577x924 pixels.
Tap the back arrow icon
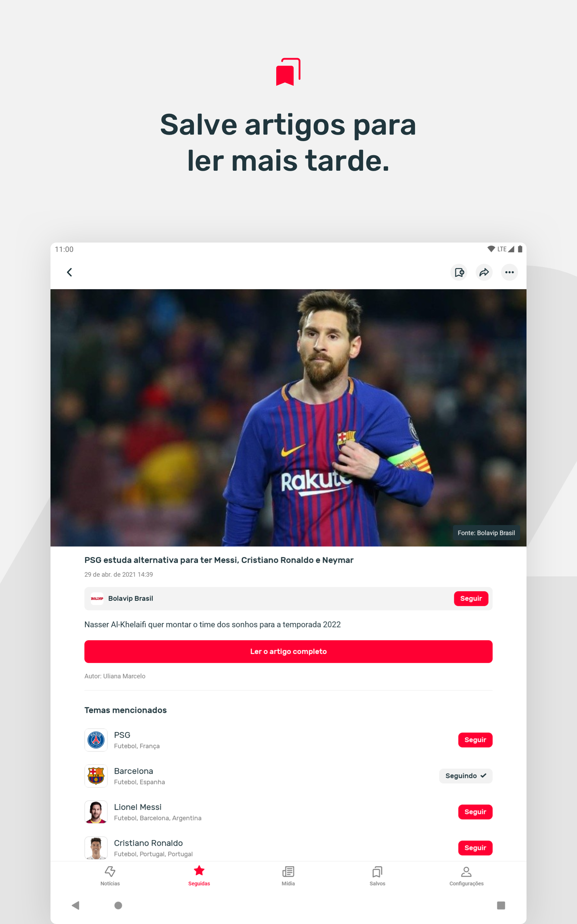70,272
